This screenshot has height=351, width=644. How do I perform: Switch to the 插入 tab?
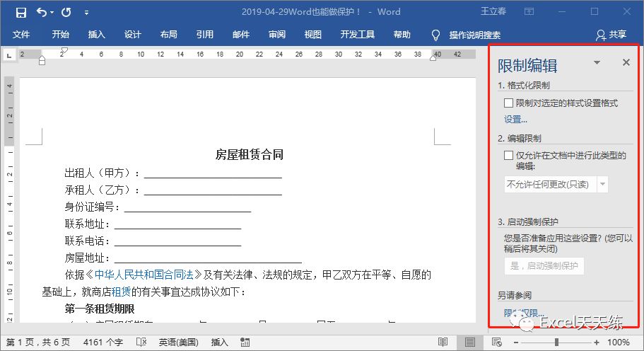(x=97, y=35)
